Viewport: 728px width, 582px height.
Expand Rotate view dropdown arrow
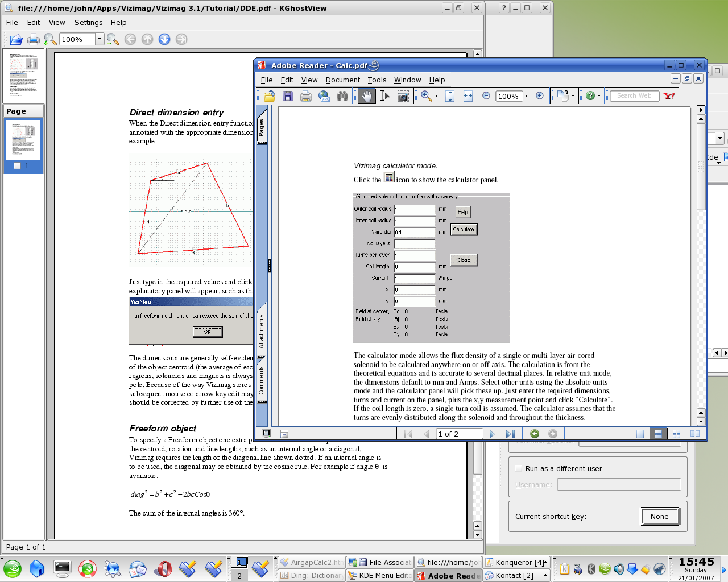coord(573,96)
